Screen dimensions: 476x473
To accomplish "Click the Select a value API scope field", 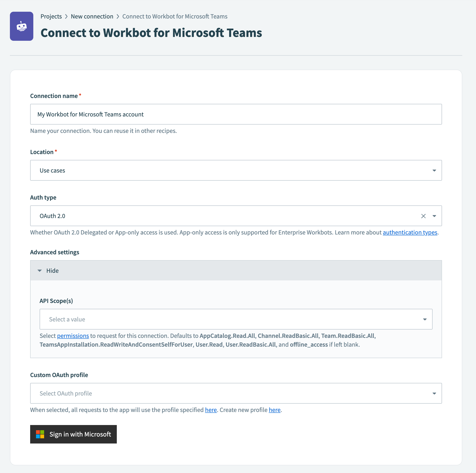I will click(x=222, y=319).
